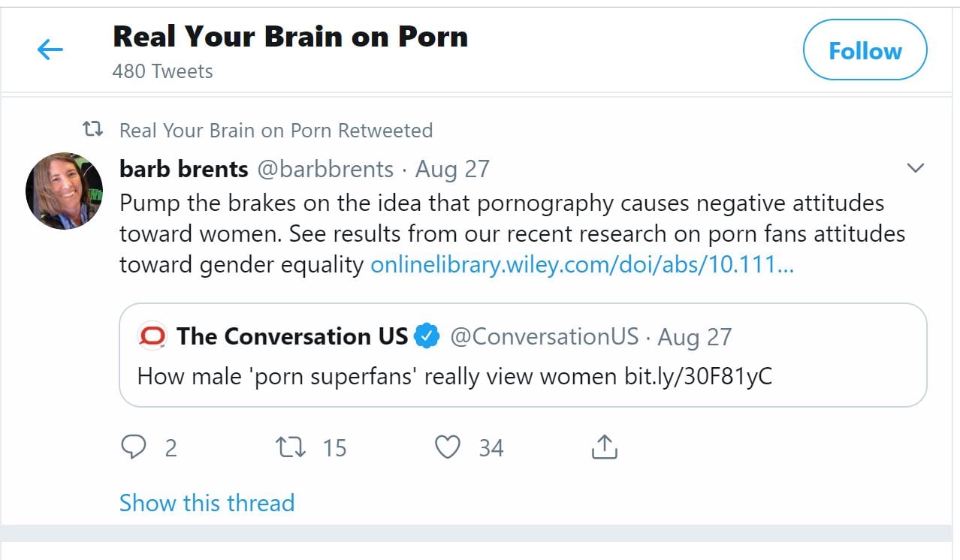The image size is (960, 560).
Task: Retweet using the retweet icon below tweet
Action: (291, 447)
